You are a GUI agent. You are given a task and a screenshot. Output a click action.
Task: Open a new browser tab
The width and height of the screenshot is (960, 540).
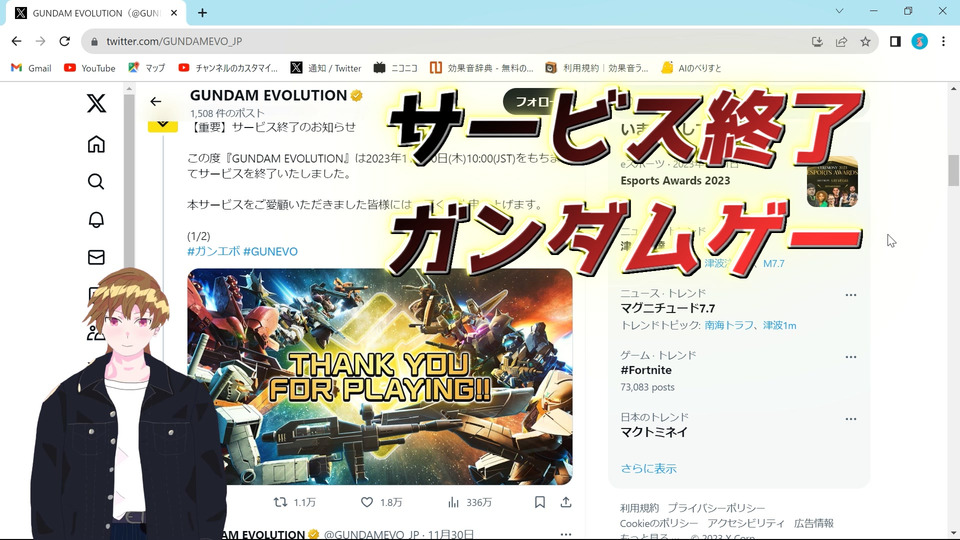[x=202, y=12]
